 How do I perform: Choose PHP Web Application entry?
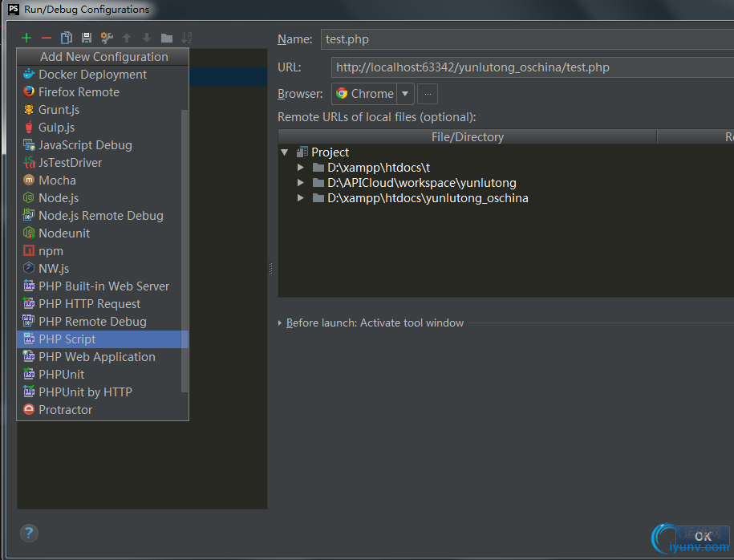(99, 357)
